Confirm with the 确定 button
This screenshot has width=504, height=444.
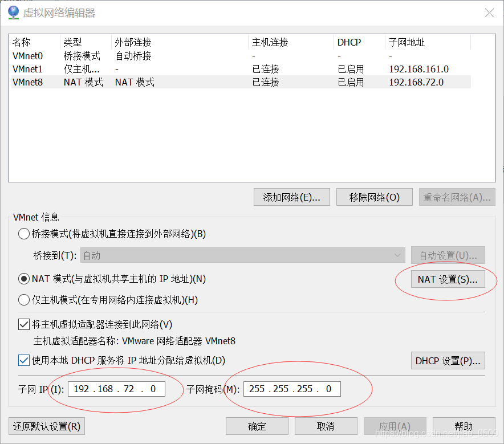pyautogui.click(x=257, y=426)
